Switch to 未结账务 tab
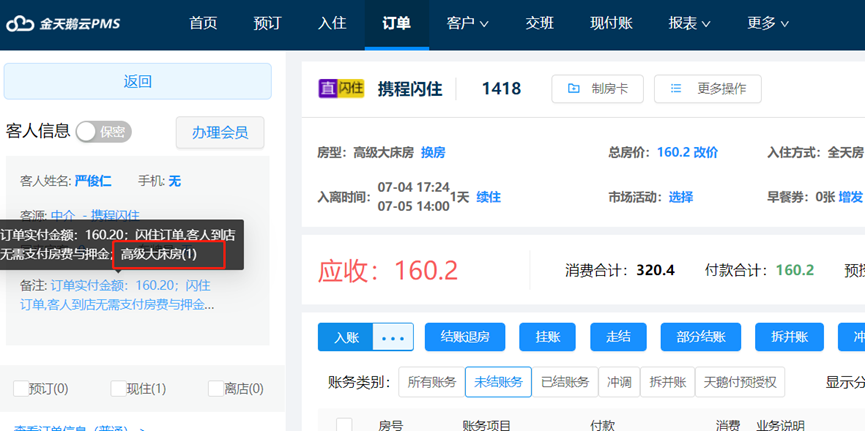This screenshot has height=431, width=865. [498, 382]
